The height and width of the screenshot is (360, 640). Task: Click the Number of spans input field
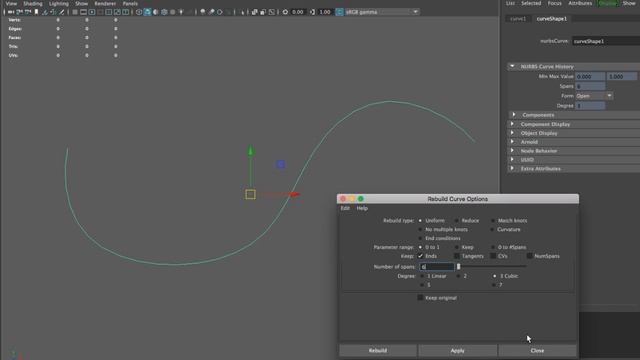(436, 267)
